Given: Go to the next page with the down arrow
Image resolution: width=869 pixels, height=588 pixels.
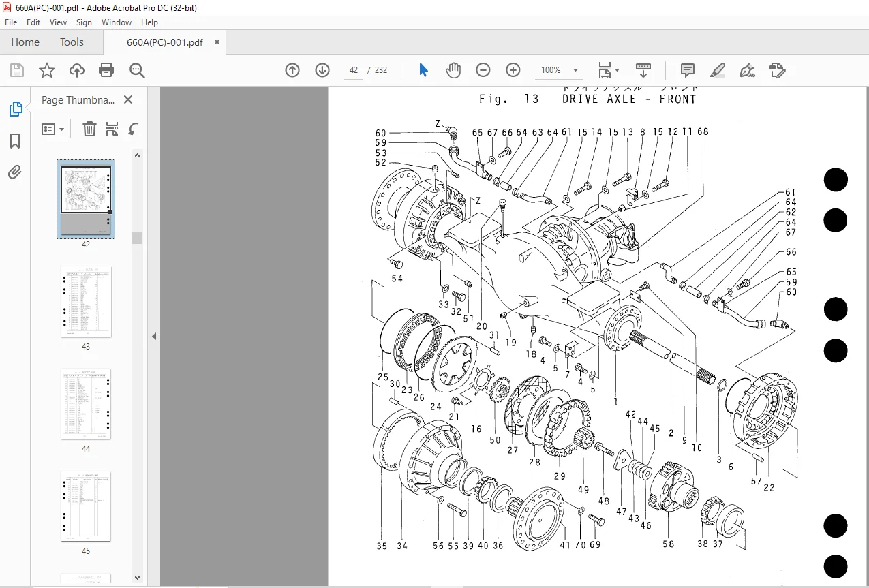Looking at the screenshot, I should (322, 70).
